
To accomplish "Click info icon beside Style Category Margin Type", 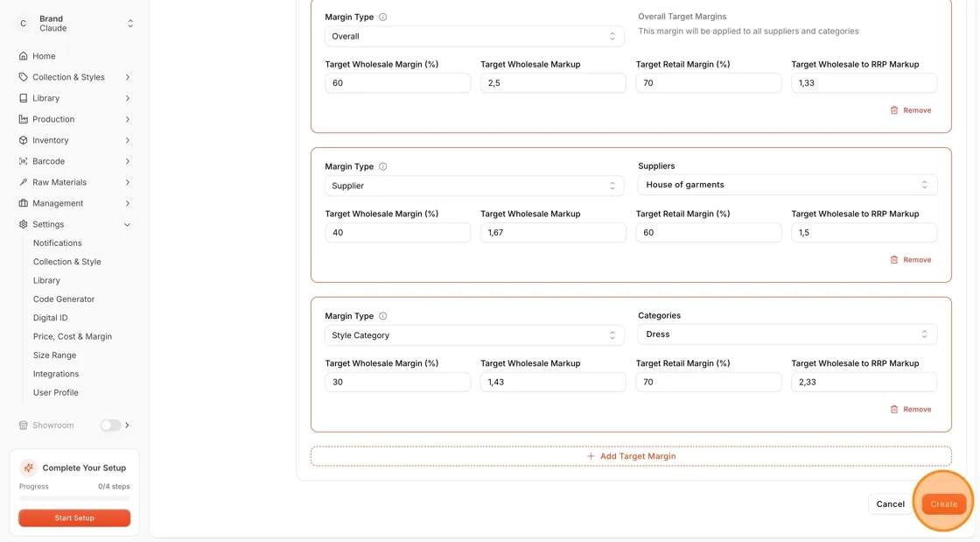I will coord(383,316).
